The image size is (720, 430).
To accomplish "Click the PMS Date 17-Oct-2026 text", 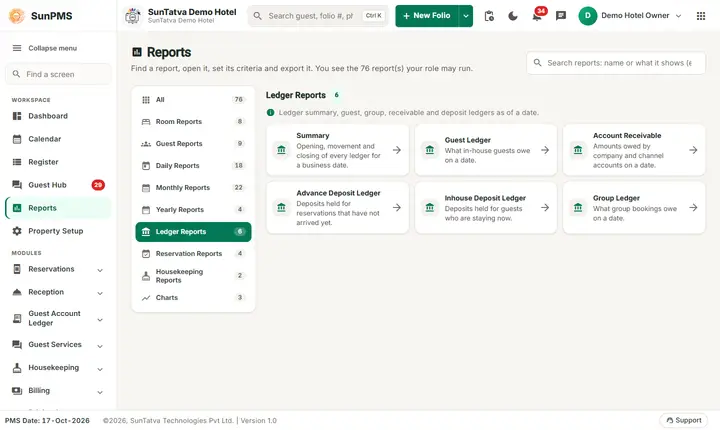I will [47, 421].
